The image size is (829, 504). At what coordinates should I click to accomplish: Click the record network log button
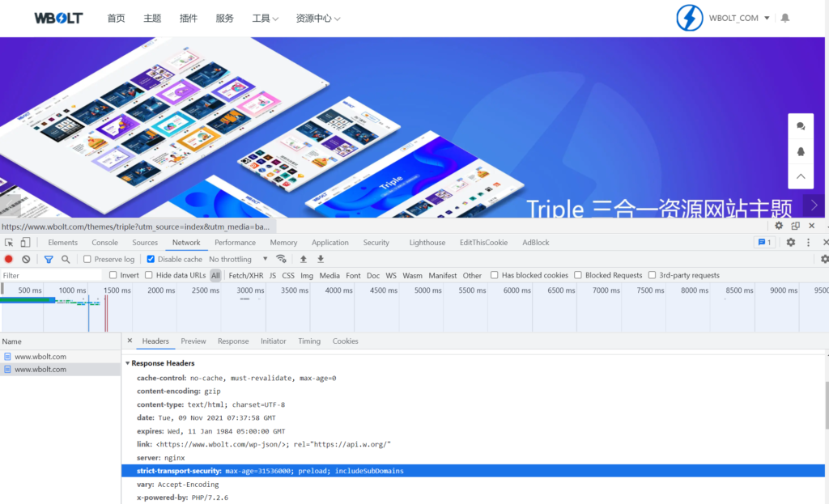[x=9, y=259]
